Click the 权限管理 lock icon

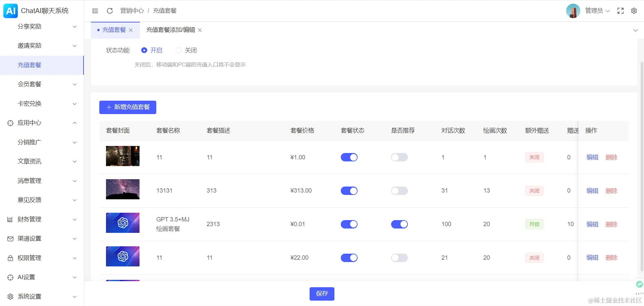pos(10,258)
